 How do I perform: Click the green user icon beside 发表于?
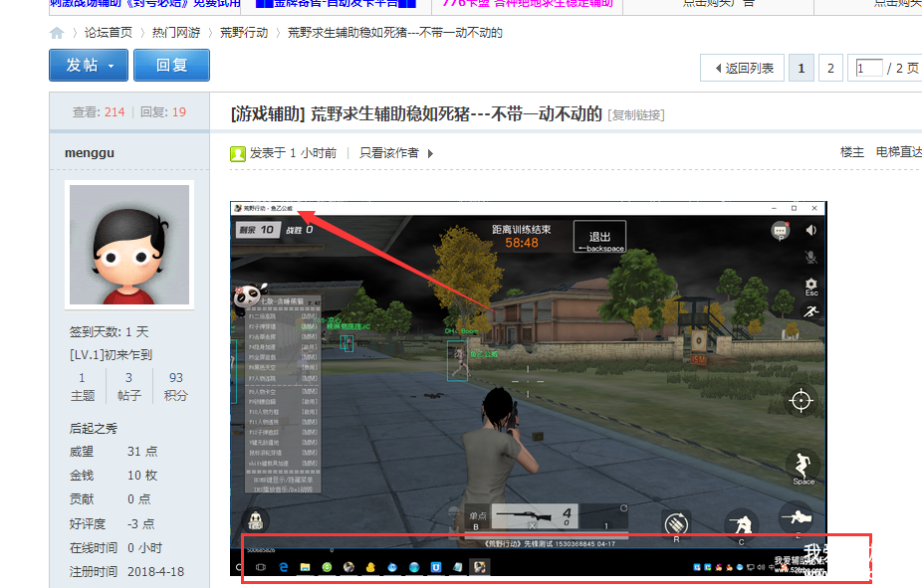(x=238, y=154)
